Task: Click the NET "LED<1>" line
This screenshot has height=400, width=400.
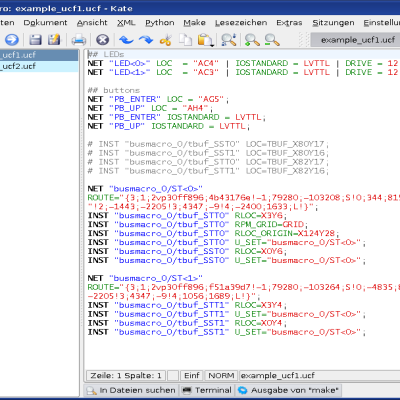Action: [x=243, y=72]
